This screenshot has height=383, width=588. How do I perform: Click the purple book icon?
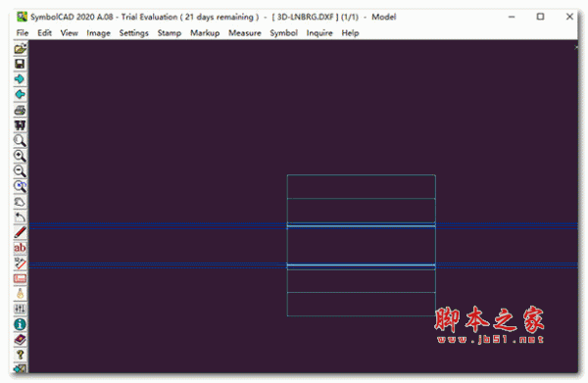point(21,340)
